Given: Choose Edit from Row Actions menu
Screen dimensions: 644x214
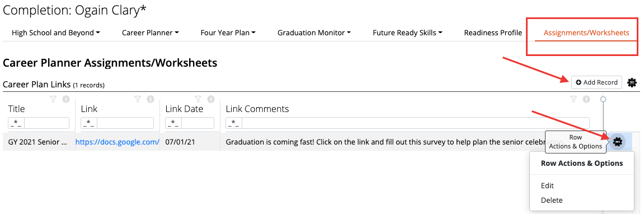Looking at the screenshot, I should (x=547, y=185).
